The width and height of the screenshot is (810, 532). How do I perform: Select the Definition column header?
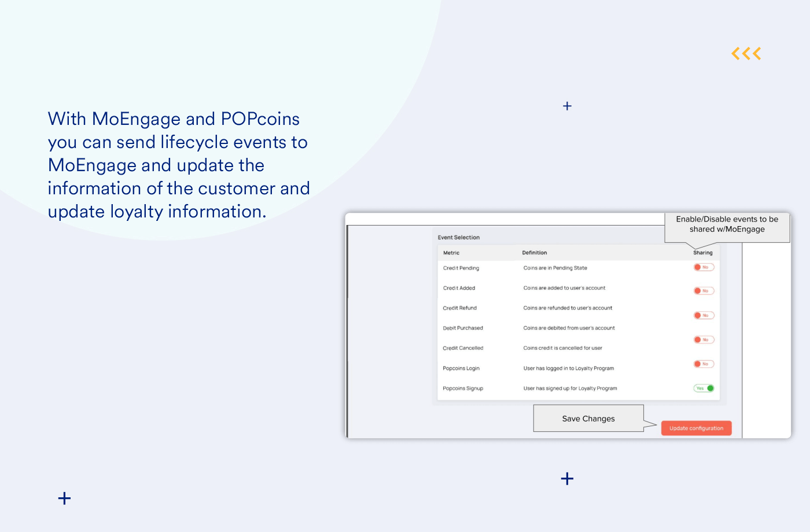tap(535, 253)
